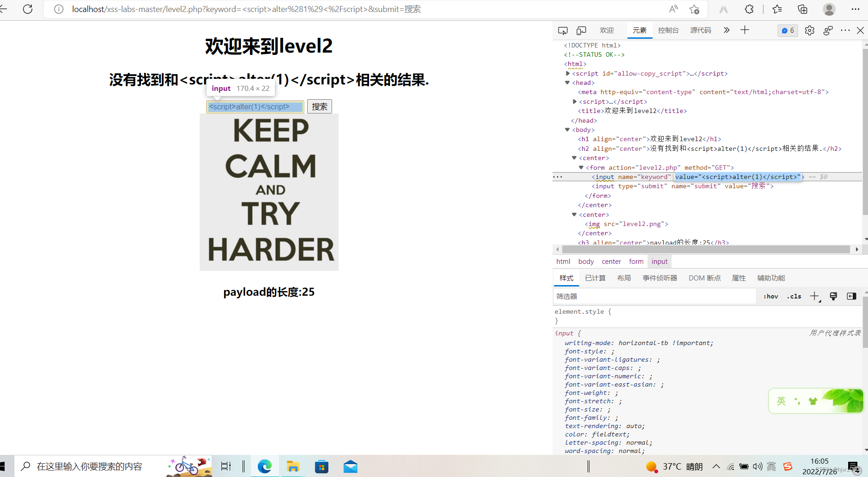Switch to the 控制台 DevTools tab

click(x=668, y=30)
